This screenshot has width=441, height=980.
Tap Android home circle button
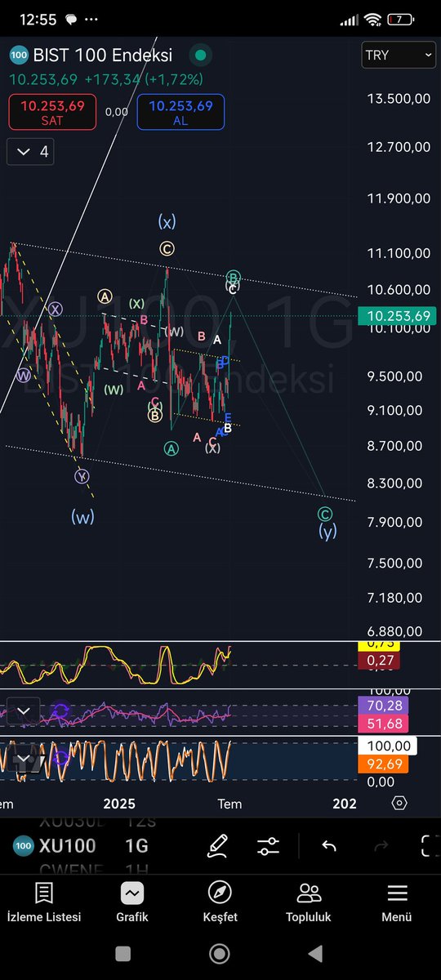pyautogui.click(x=220, y=954)
